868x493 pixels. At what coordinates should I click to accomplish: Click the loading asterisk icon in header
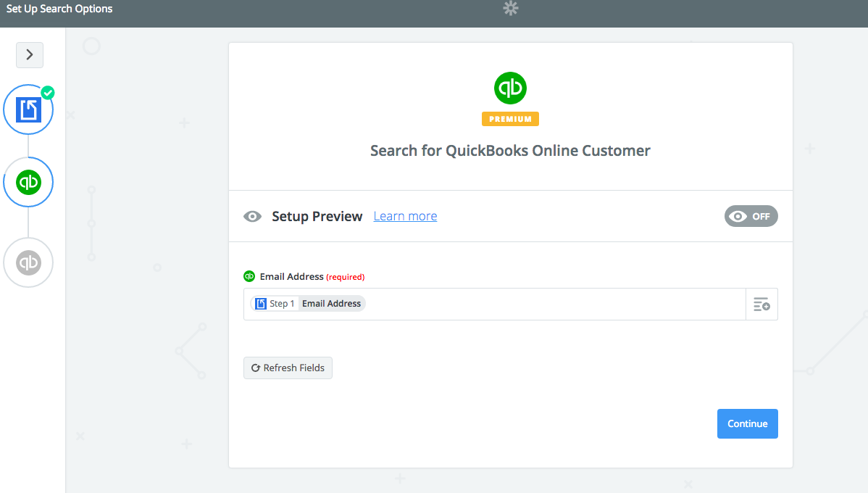point(510,8)
